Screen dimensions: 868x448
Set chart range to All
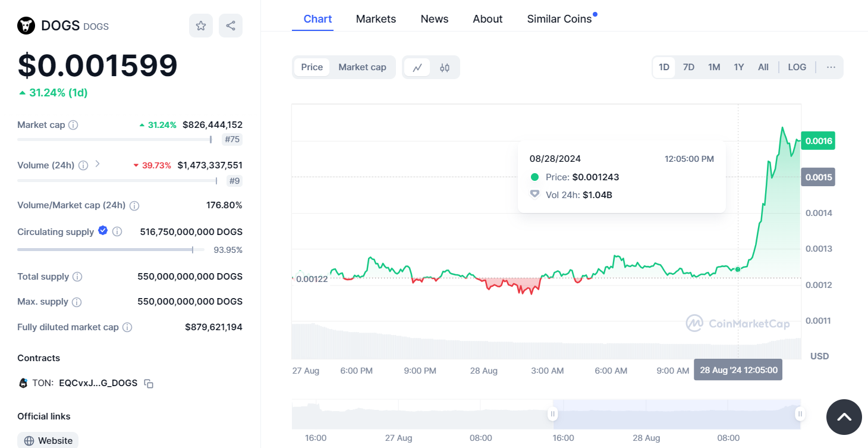763,67
